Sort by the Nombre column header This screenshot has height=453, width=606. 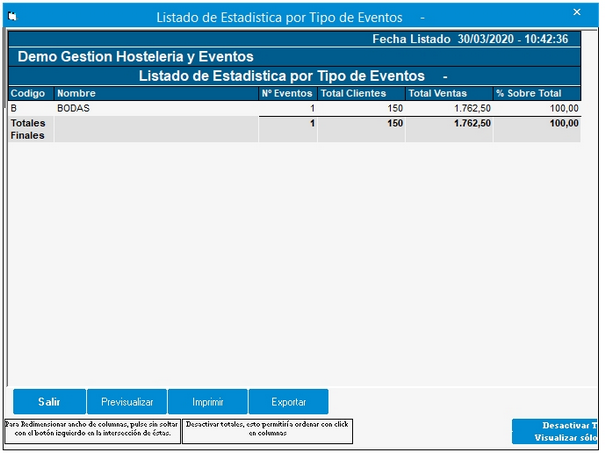(156, 94)
